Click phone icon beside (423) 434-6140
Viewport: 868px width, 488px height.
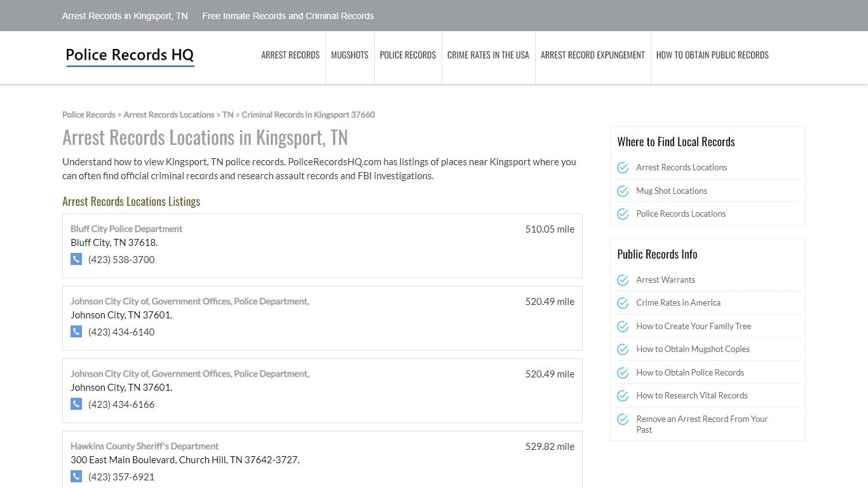click(x=76, y=332)
